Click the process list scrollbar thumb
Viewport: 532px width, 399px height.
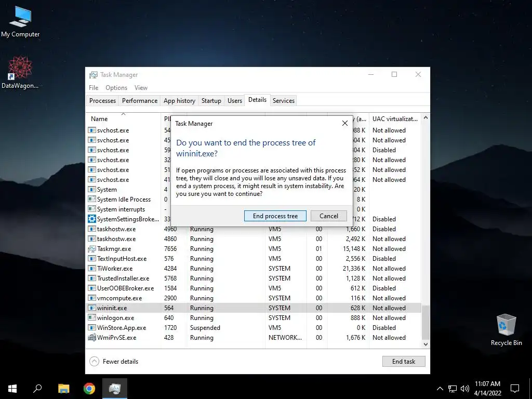425,322
